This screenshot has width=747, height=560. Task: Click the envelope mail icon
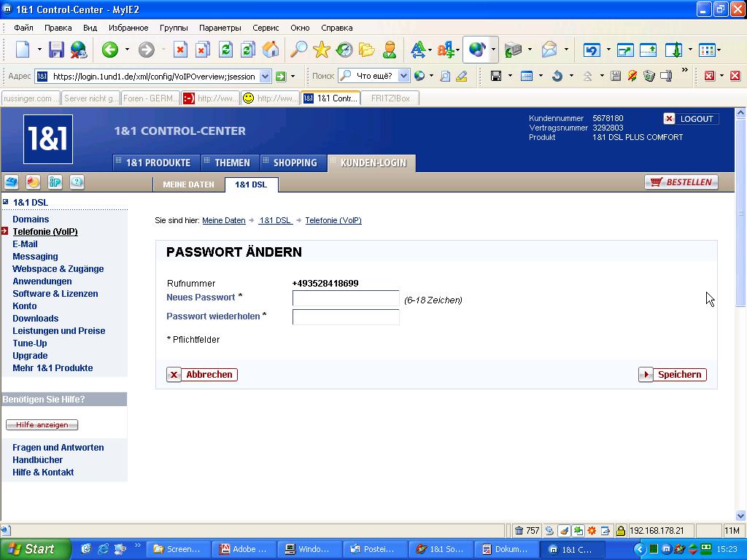point(549,50)
